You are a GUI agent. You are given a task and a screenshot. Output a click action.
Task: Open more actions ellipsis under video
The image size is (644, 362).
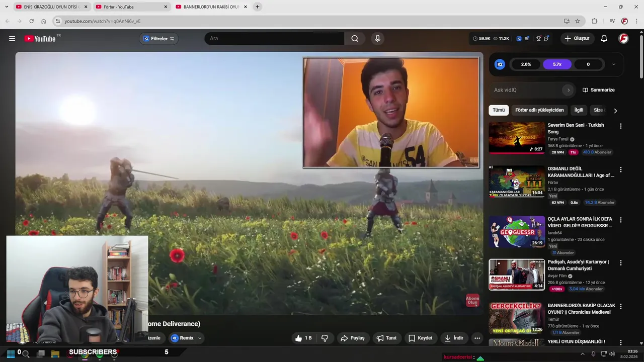click(x=477, y=338)
